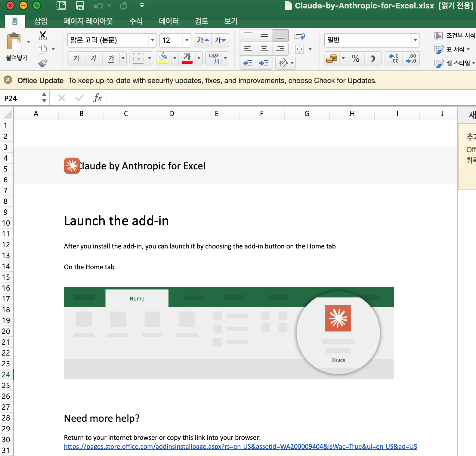
Task: Click the Name Box showing P24
Action: click(x=21, y=98)
